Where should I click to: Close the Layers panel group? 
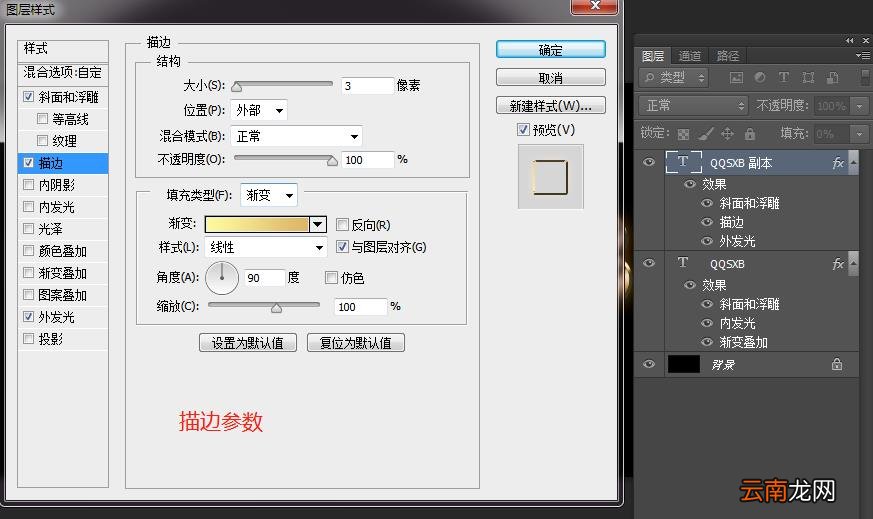(866, 40)
